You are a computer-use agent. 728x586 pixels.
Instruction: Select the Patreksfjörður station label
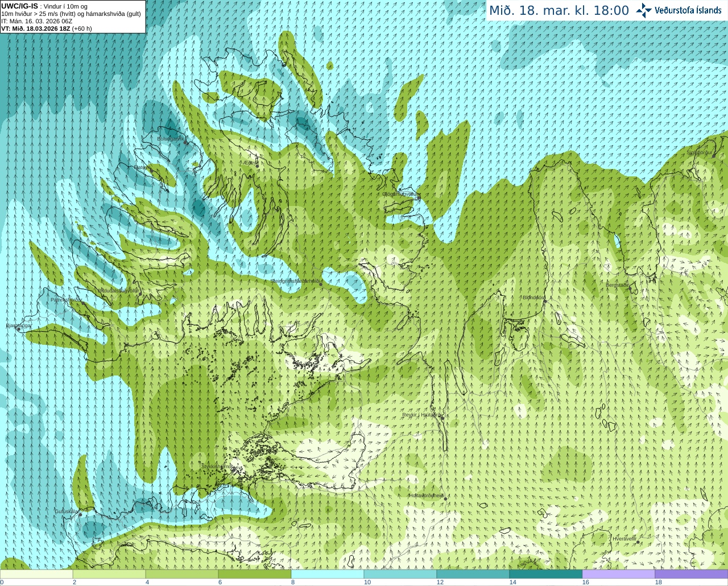point(66,300)
